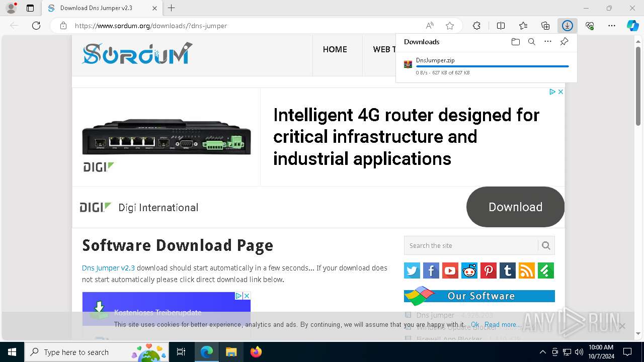The image size is (644, 362).
Task: Click the address bar URL
Action: 151,26
